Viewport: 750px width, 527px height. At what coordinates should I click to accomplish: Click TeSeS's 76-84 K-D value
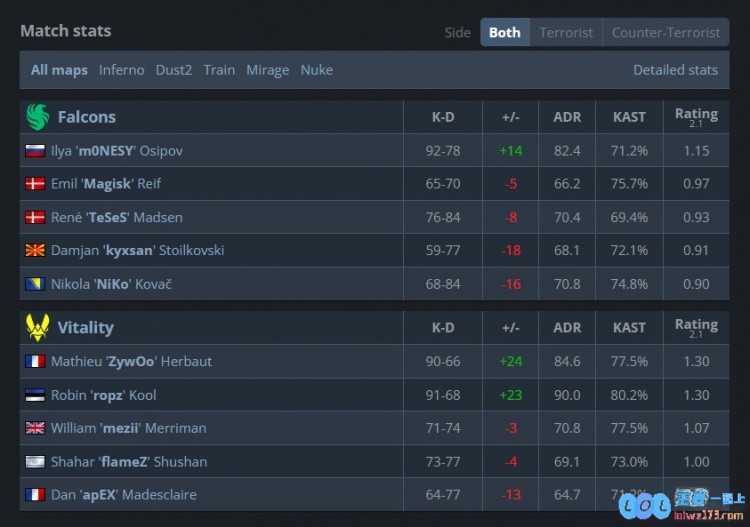(x=443, y=218)
